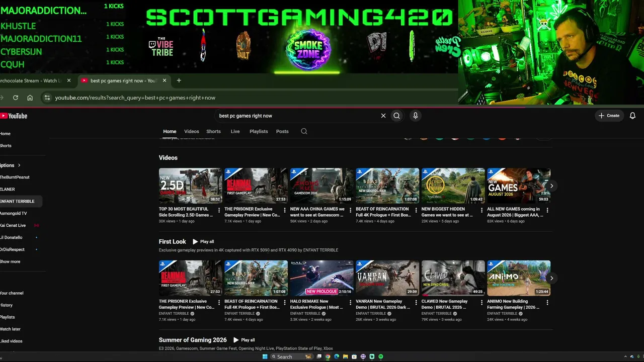Open options menu for HALO REMAKE video
Viewport: 644px width, 362px height.
click(x=350, y=303)
